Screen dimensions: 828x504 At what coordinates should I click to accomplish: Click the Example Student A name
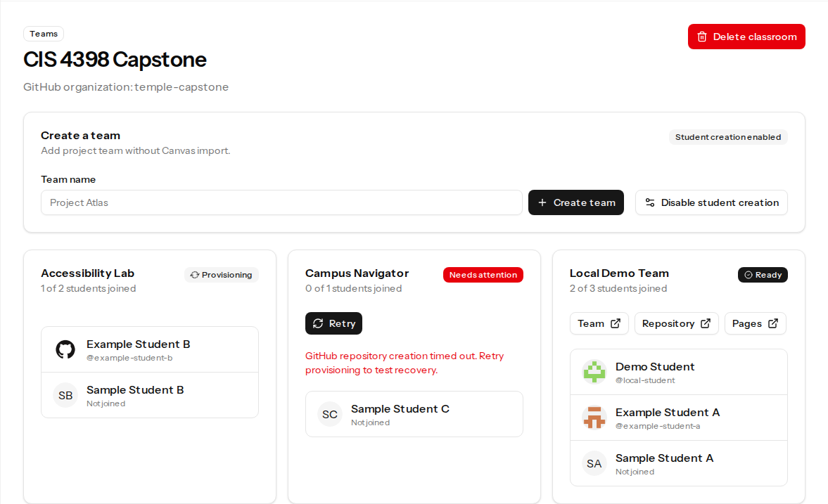click(x=668, y=413)
